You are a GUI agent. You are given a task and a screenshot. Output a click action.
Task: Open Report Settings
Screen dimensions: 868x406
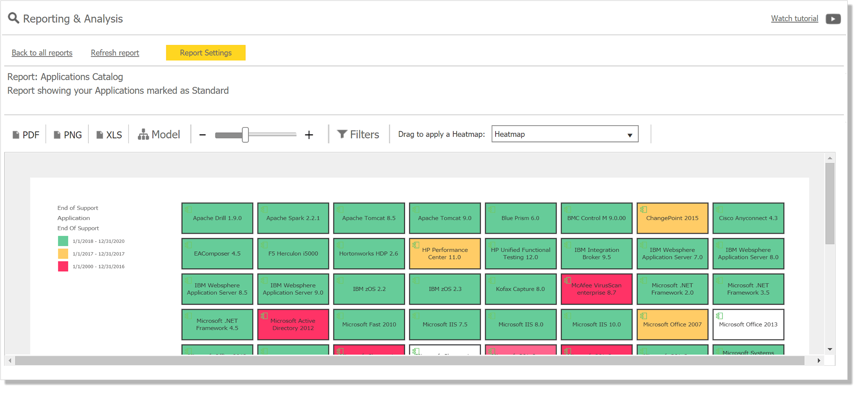click(x=206, y=53)
